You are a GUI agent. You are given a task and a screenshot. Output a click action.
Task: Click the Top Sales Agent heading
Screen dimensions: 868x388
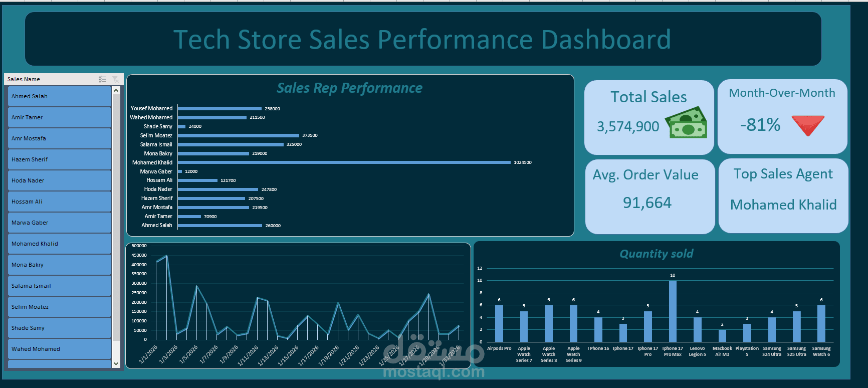(x=783, y=174)
